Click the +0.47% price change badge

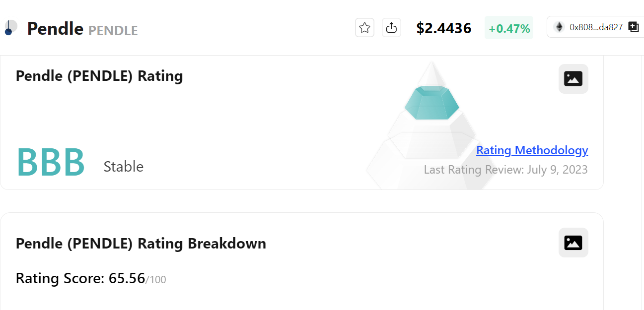pos(509,28)
